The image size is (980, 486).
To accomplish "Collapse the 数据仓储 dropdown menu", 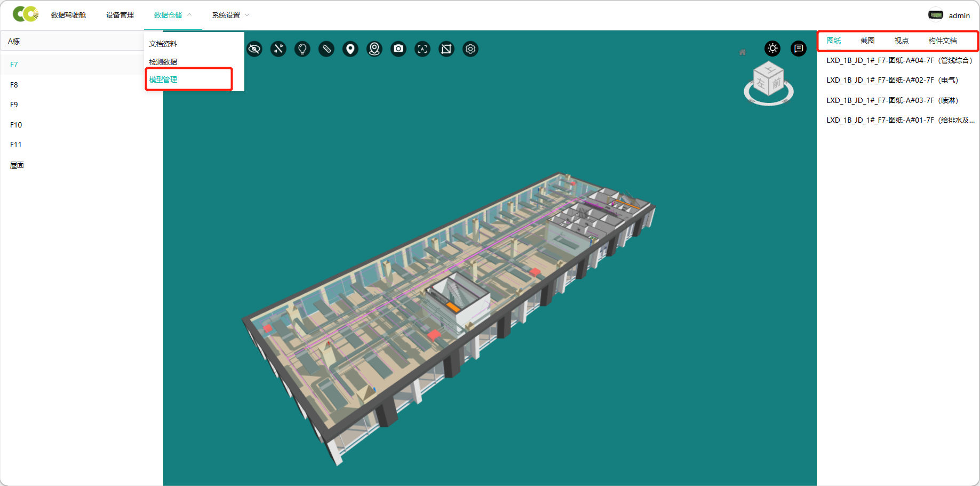I will tap(172, 15).
